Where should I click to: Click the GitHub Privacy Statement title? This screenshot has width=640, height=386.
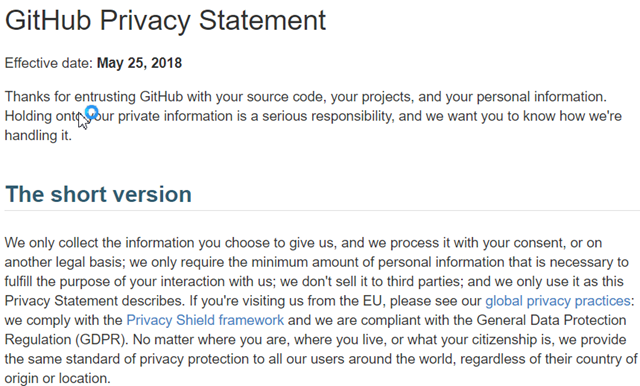[x=165, y=20]
